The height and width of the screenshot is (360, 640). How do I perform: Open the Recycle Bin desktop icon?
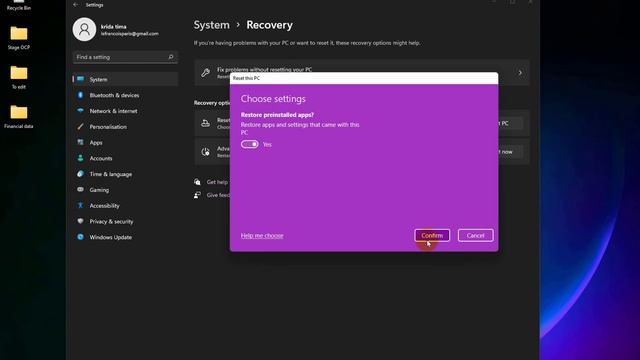click(x=19, y=5)
